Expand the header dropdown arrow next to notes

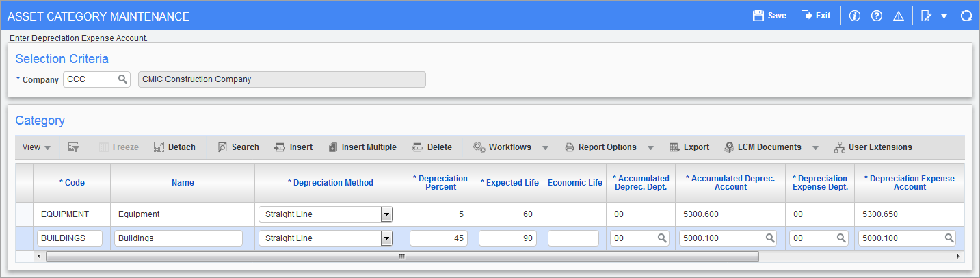coord(944,16)
